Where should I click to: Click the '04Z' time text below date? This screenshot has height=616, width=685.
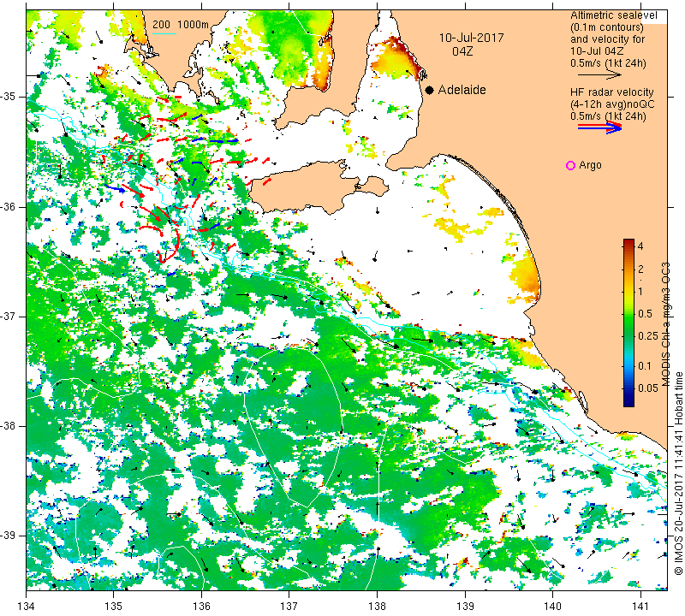462,51
